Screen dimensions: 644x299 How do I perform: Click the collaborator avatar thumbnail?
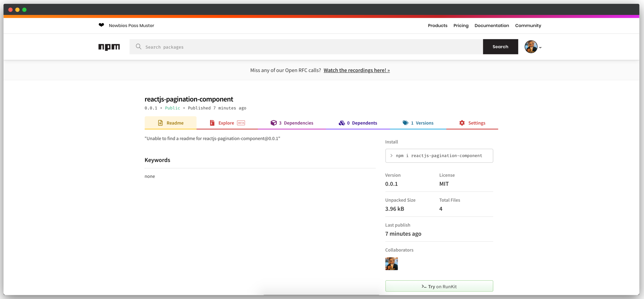(x=392, y=264)
